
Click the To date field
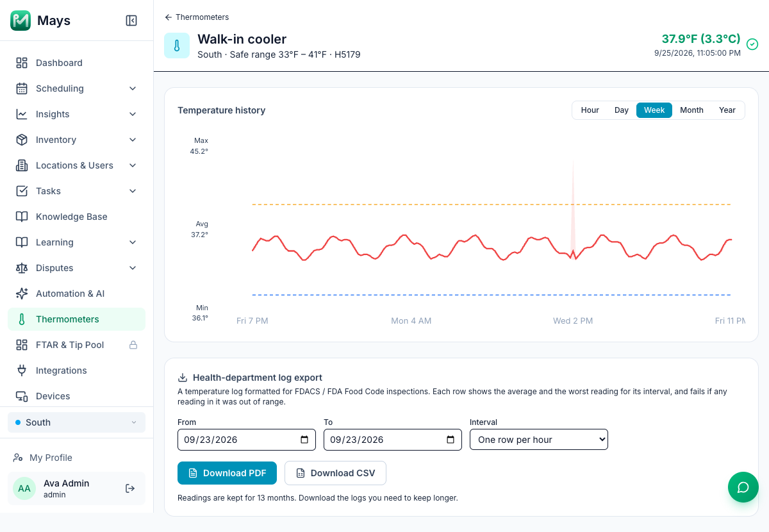[393, 440]
